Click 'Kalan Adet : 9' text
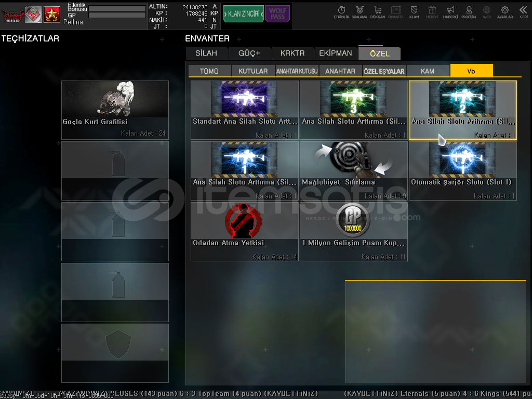The width and height of the screenshot is (532, 399). click(385, 196)
